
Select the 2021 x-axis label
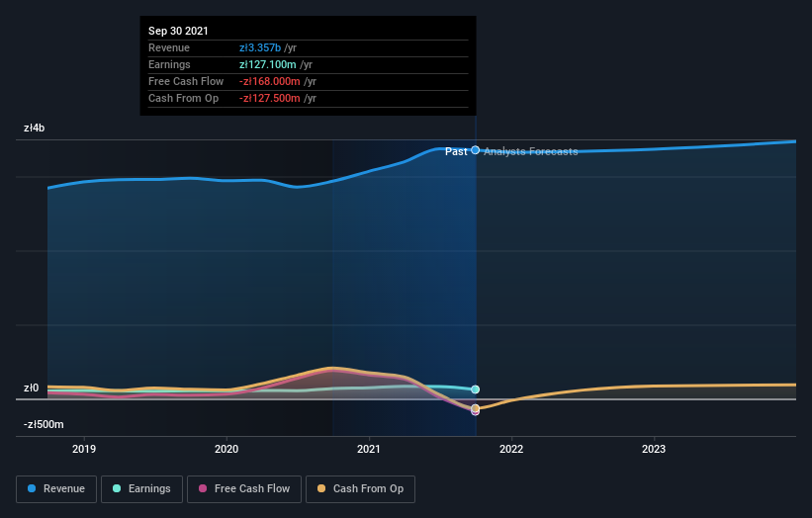point(369,449)
